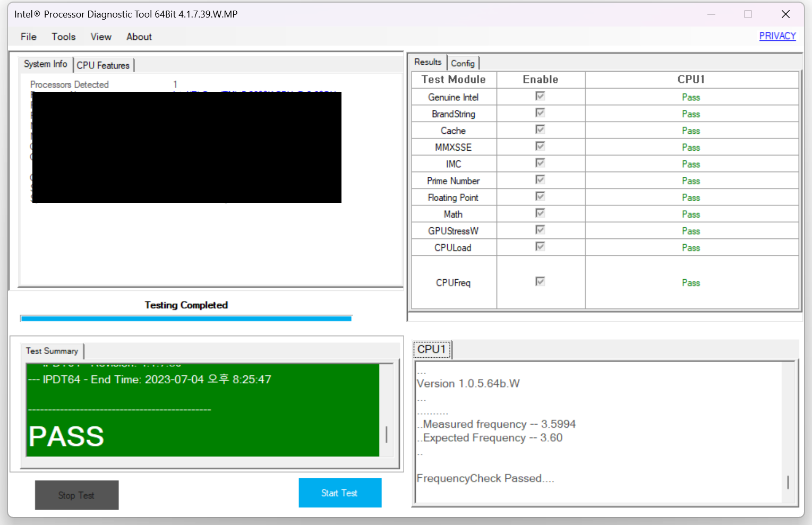Click the Version 1.0.5.64b.W log line

468,384
